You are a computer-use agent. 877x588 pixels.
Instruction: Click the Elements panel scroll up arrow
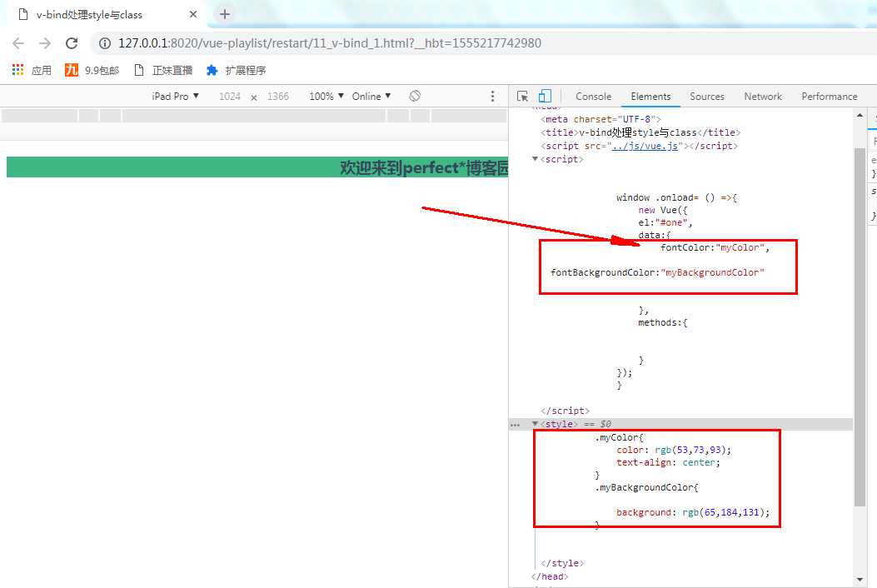coord(860,115)
